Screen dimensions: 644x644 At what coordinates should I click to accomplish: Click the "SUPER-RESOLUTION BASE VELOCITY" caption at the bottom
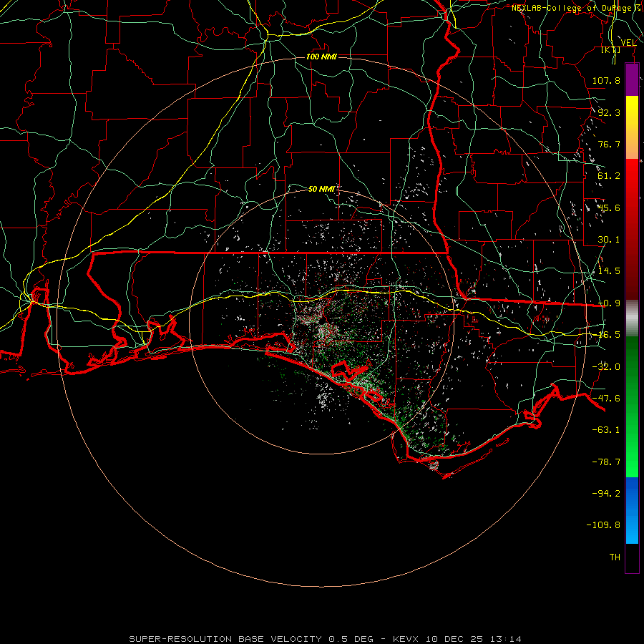pos(225,639)
